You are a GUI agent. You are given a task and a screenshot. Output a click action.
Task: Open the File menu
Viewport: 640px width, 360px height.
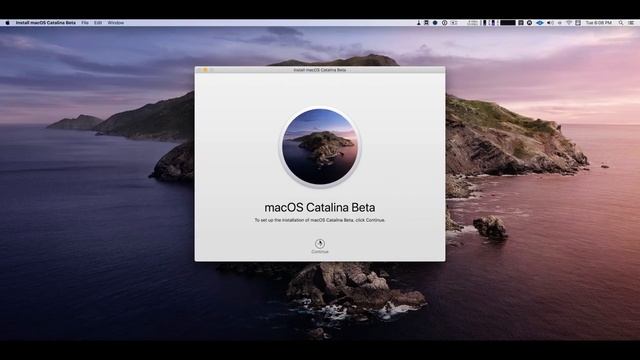point(85,23)
